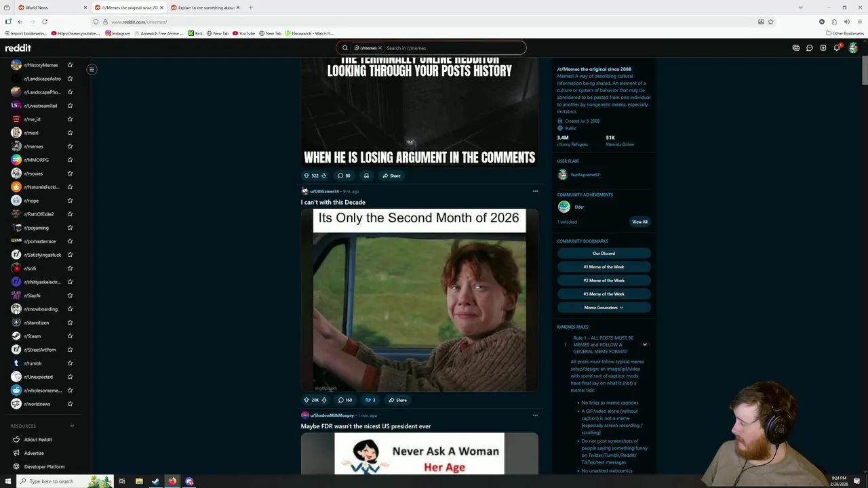Remove the r/memes filter from search box
The image size is (868, 488).
pos(380,48)
